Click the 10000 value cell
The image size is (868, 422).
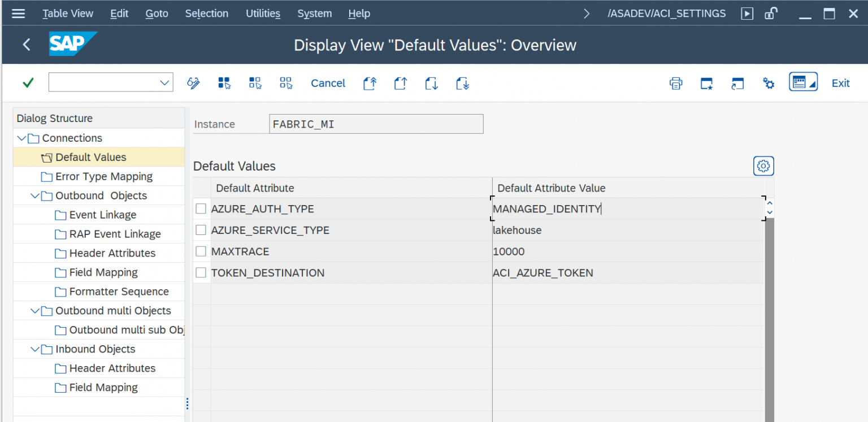click(x=628, y=252)
